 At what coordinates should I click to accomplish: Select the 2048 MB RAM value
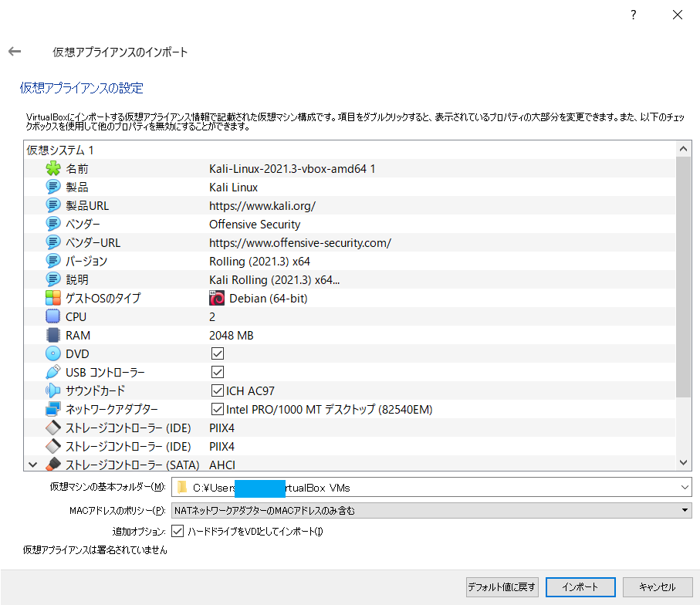pyautogui.click(x=232, y=336)
